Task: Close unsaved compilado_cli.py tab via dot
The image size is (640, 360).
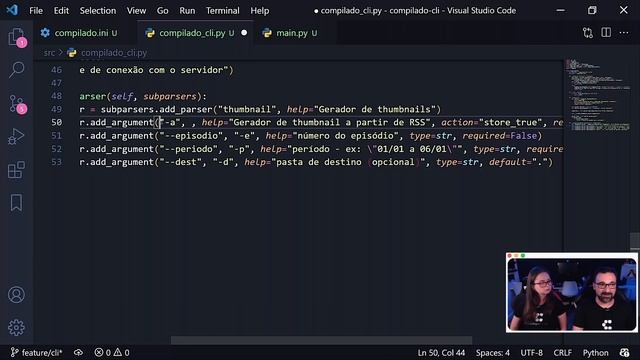Action: 244,33
